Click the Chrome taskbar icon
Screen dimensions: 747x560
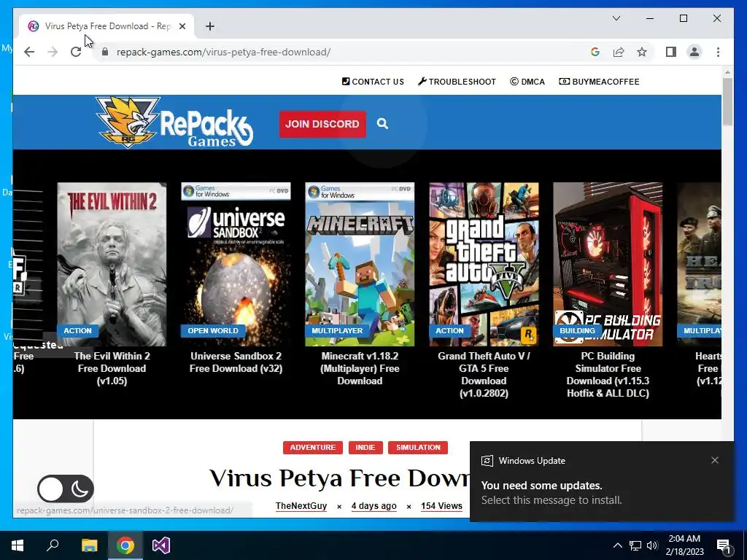coord(125,545)
